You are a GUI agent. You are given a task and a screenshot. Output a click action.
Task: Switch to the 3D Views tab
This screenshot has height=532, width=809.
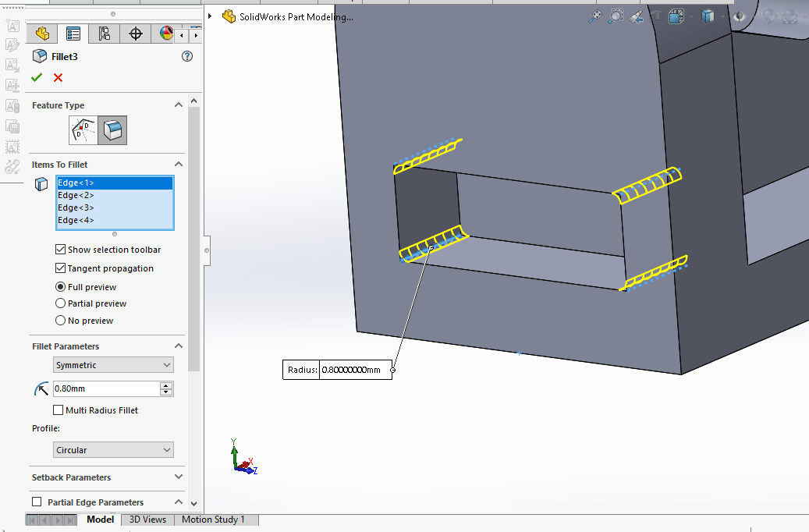point(147,520)
